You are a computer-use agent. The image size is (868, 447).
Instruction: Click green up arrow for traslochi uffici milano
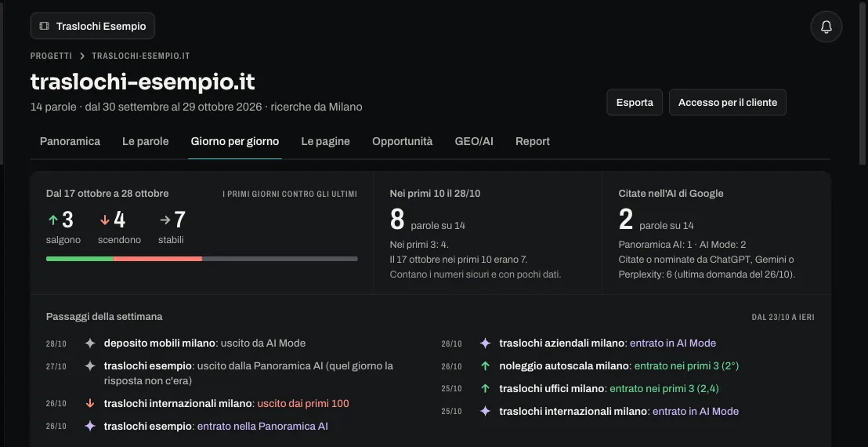pos(485,388)
